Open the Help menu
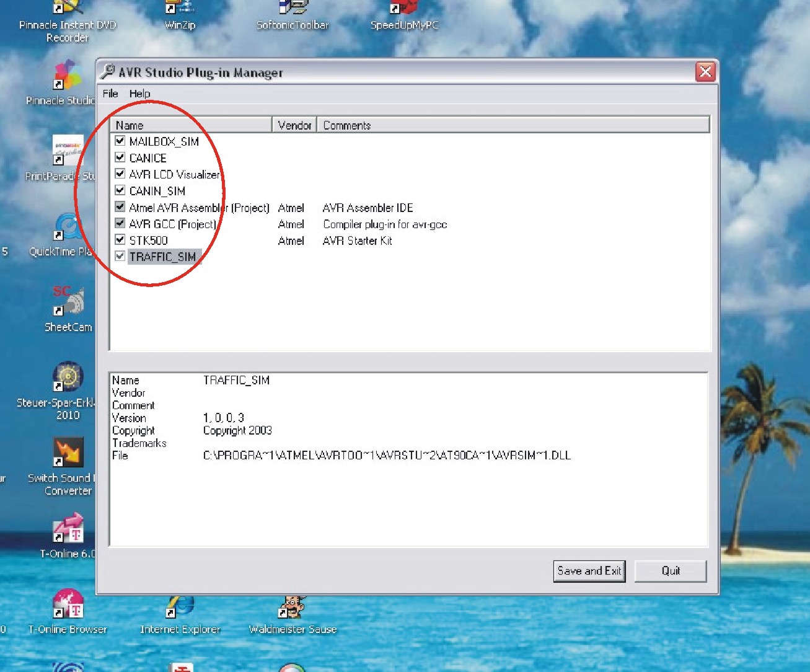 pyautogui.click(x=139, y=94)
